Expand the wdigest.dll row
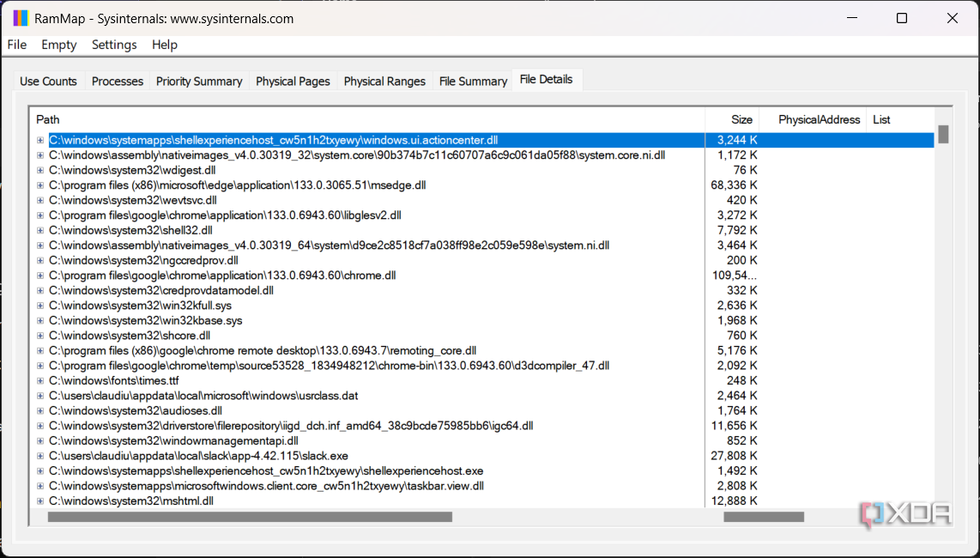 click(40, 170)
